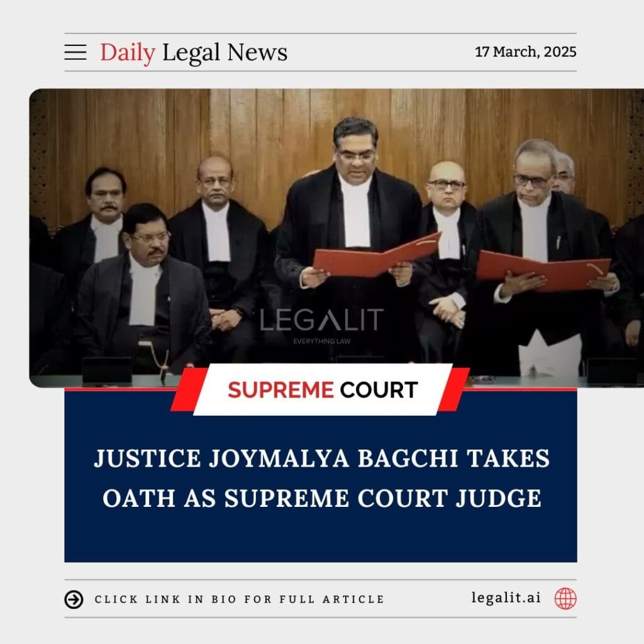Image resolution: width=644 pixels, height=644 pixels.
Task: Click the circled arrow icon
Action: tap(74, 599)
